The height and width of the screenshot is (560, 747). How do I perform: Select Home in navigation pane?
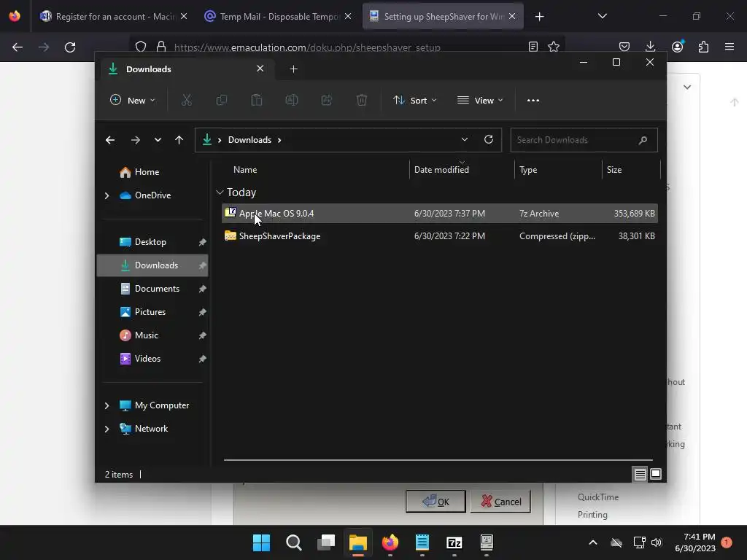coord(152,172)
